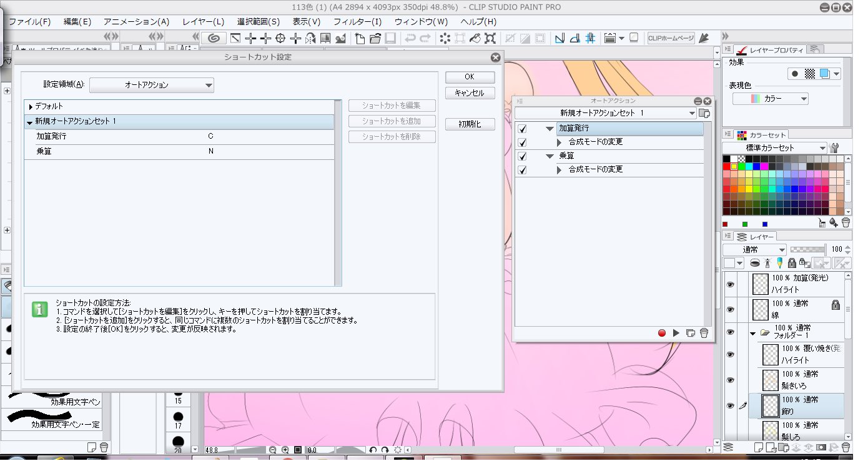868x471 pixels.
Task: Click the replace color icon in color set
Action: (822, 222)
